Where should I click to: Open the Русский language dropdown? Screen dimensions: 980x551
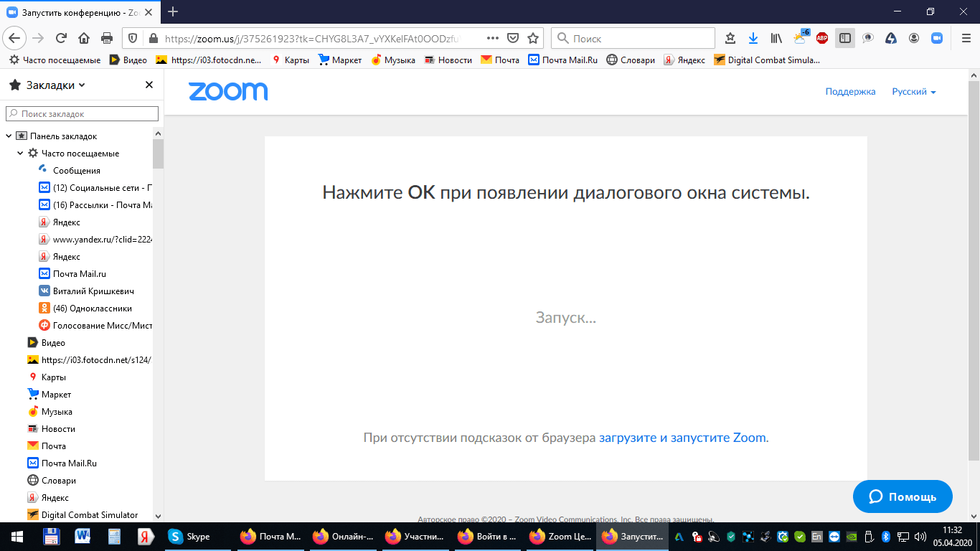[913, 92]
